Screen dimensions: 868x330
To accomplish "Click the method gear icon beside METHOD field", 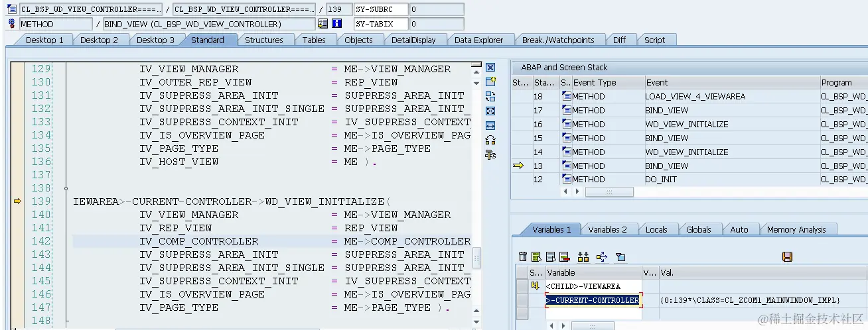I will pos(12,24).
